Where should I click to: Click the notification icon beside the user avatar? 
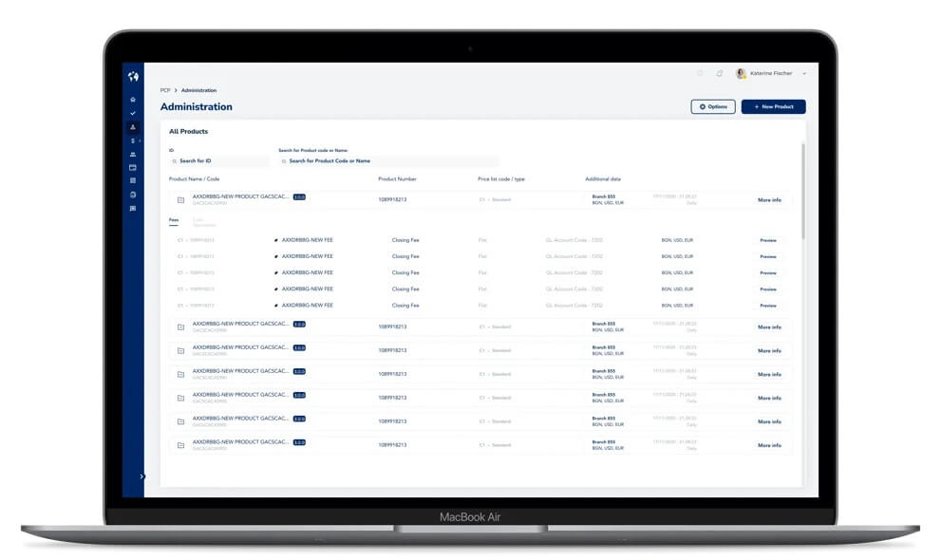720,73
